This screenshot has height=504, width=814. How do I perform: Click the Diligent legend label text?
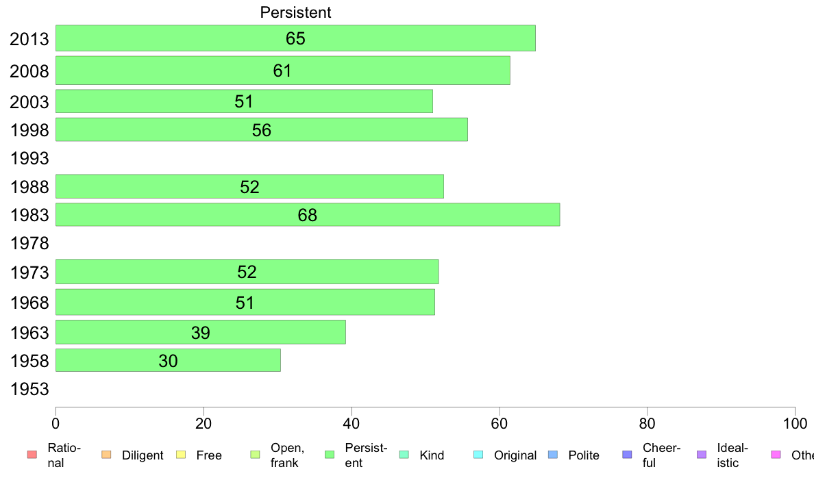(x=143, y=455)
